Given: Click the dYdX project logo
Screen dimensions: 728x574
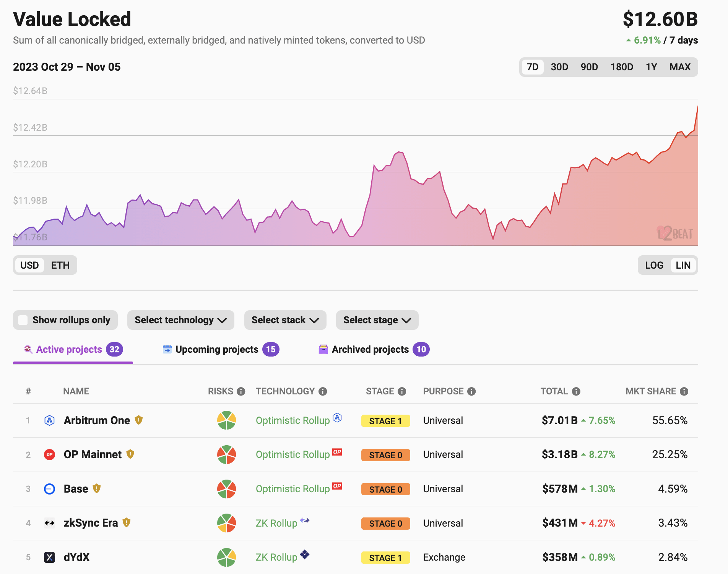Looking at the screenshot, I should [50, 557].
